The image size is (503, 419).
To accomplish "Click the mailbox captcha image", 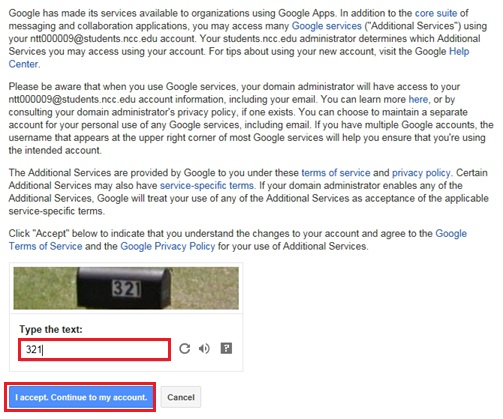I will [126, 288].
